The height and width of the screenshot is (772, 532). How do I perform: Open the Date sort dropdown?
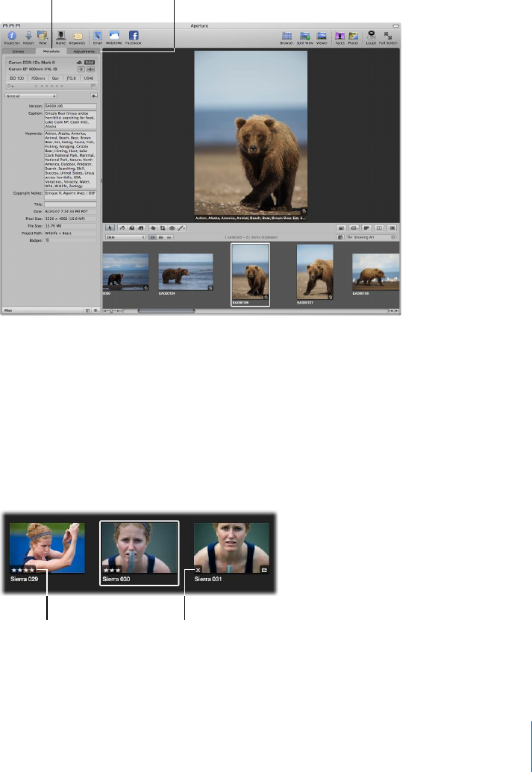(125, 237)
